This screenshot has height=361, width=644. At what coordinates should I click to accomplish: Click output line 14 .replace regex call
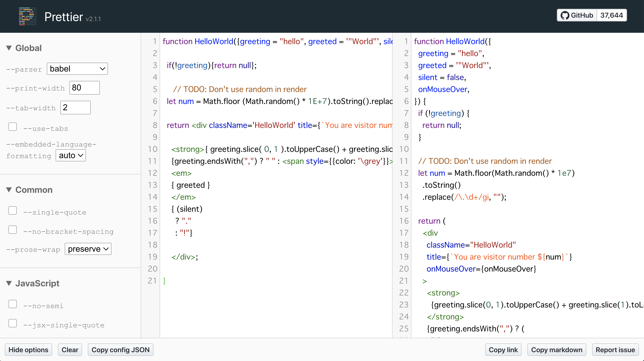464,197
